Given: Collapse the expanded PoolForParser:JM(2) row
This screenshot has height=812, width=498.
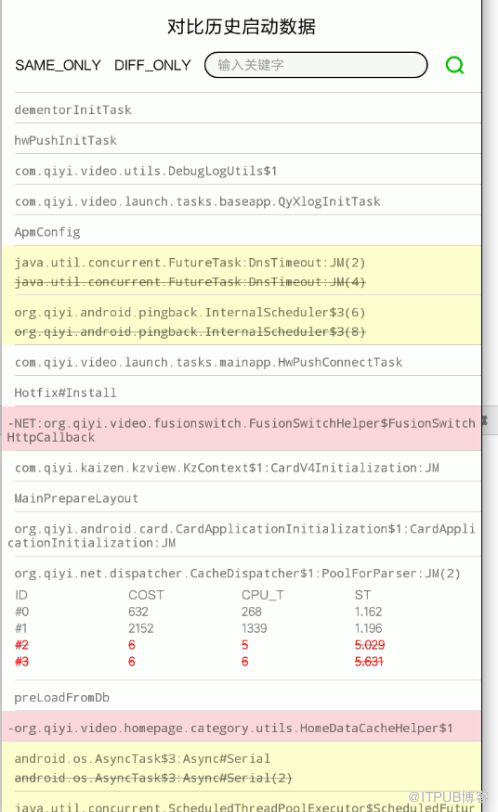Looking at the screenshot, I should click(x=237, y=573).
